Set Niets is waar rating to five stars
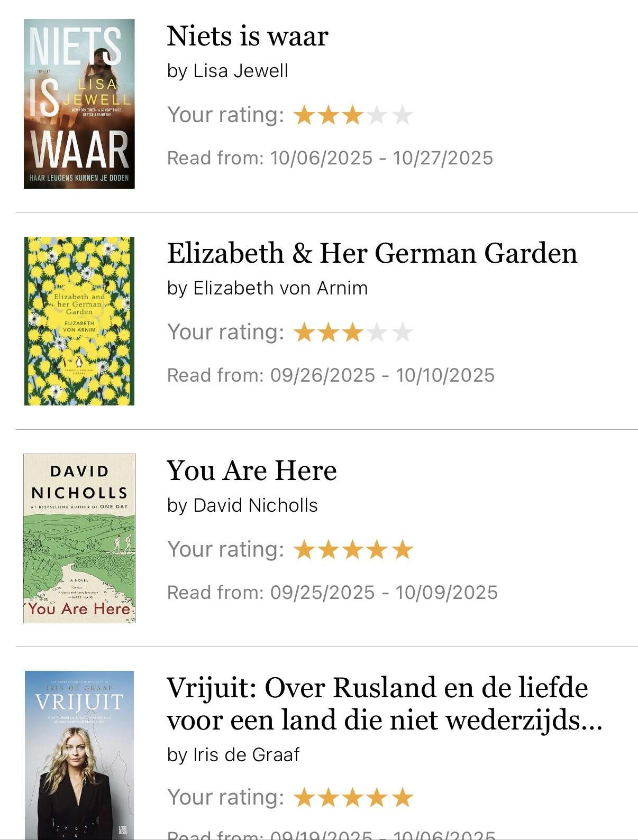638x840 pixels. pyautogui.click(x=403, y=115)
